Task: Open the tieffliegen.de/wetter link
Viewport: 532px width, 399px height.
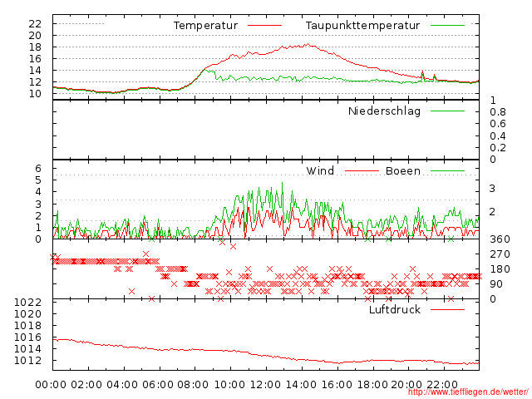Action: coord(468,392)
